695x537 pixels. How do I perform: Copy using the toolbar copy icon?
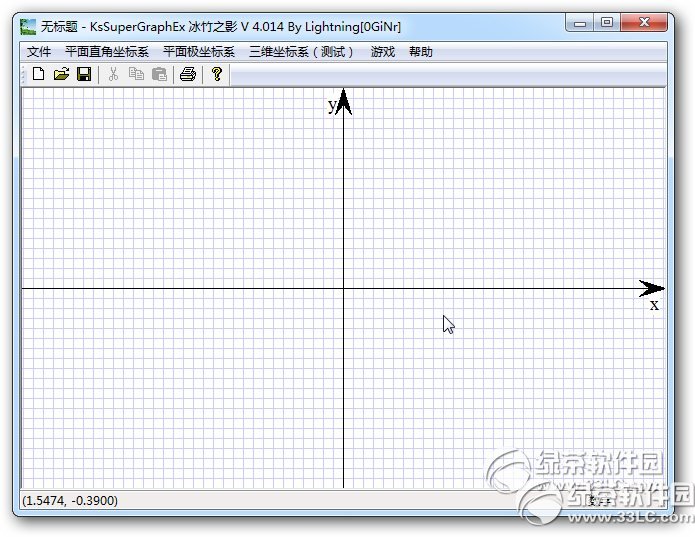click(136, 74)
